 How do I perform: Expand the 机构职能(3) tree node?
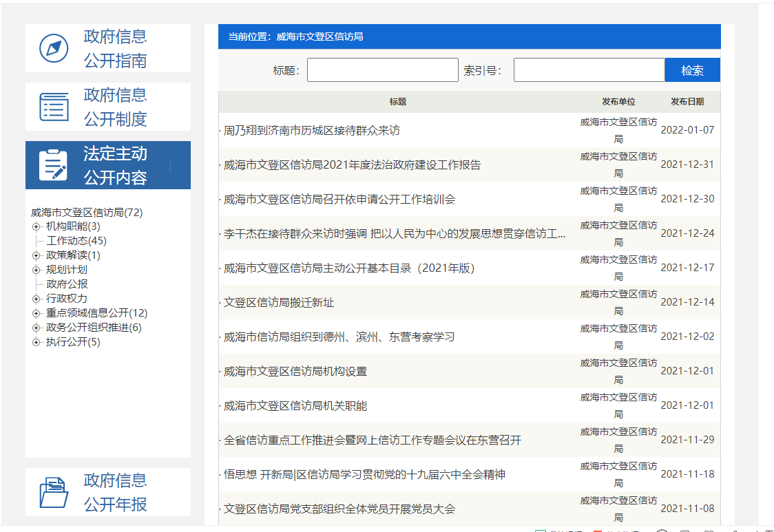36,226
